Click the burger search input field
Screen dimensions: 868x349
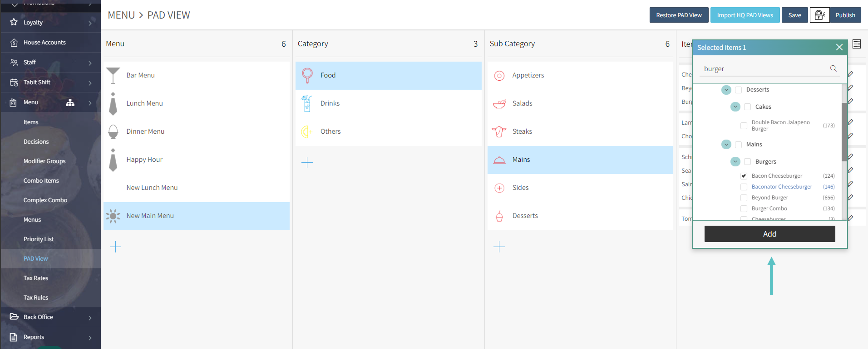(x=761, y=69)
